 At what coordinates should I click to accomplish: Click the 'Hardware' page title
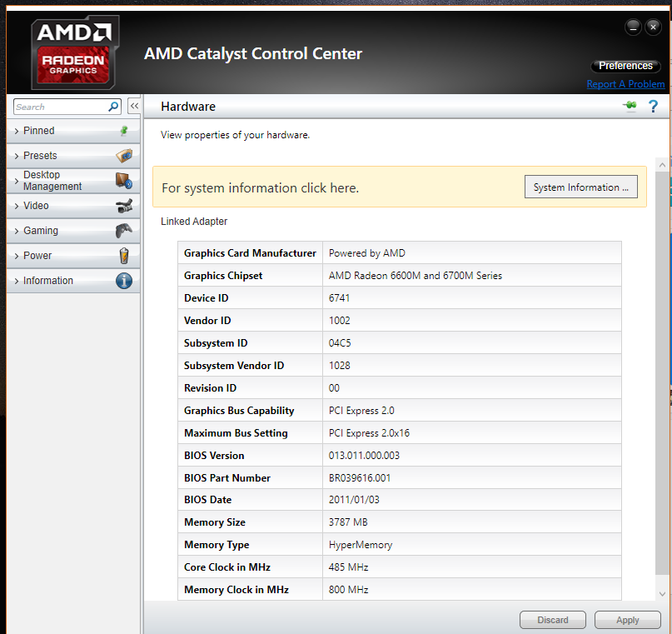point(188,107)
